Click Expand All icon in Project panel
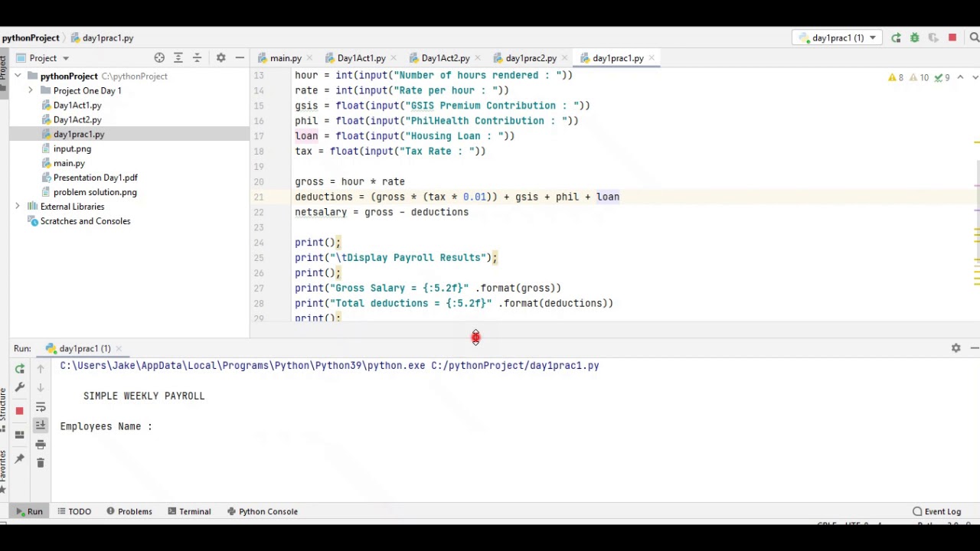The height and width of the screenshot is (551, 980). tap(178, 58)
